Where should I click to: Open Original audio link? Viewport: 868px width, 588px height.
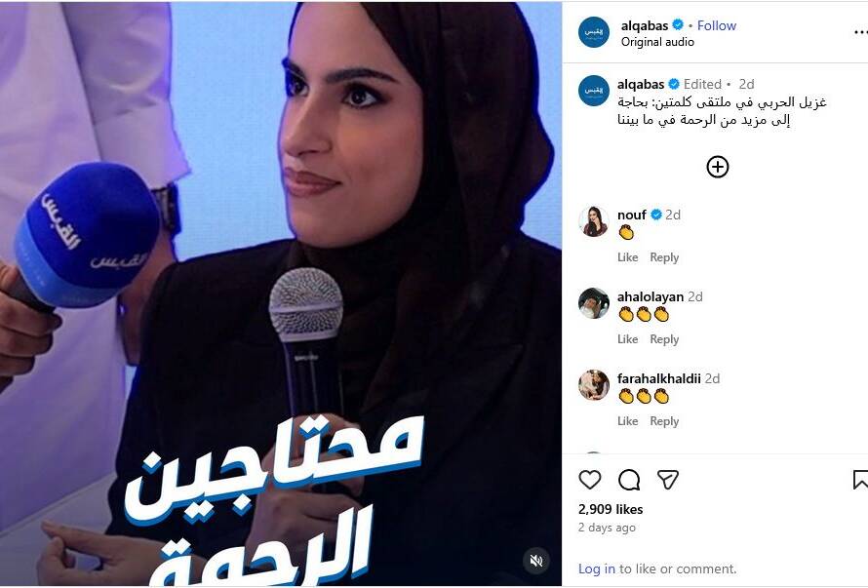pyautogui.click(x=657, y=42)
